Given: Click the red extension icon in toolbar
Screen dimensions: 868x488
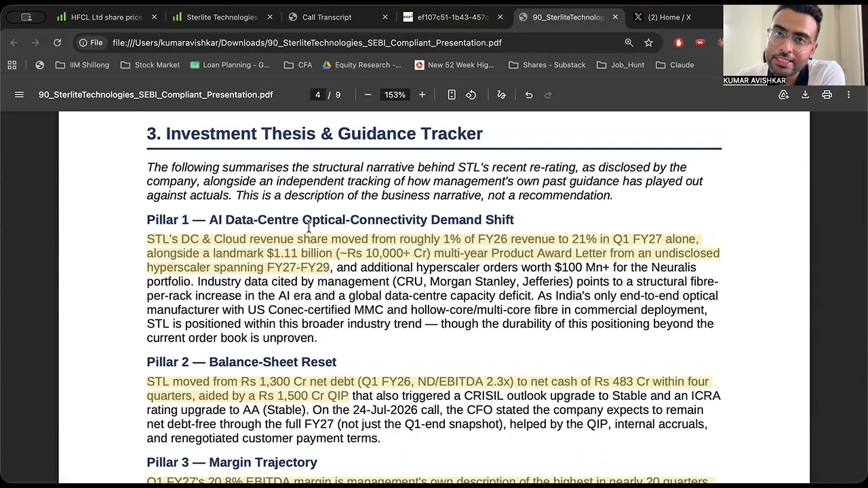Looking at the screenshot, I should point(678,43).
